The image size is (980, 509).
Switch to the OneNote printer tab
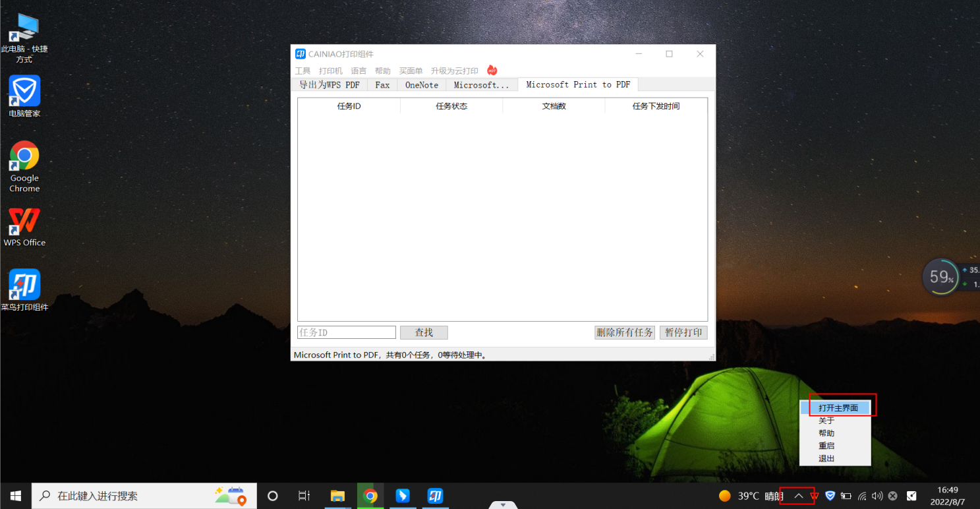click(x=420, y=84)
